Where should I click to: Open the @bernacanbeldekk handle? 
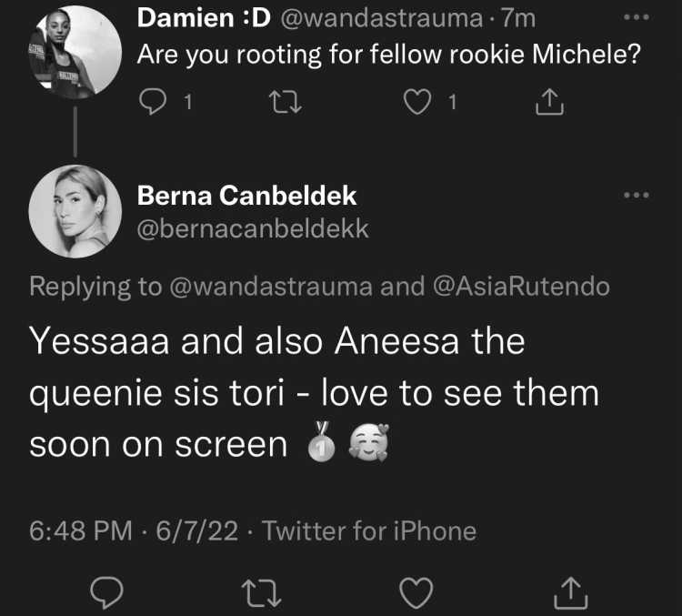coord(253,229)
